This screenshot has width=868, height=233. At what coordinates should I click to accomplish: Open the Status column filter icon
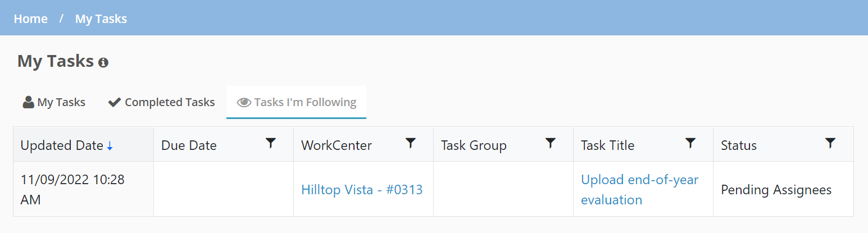830,144
